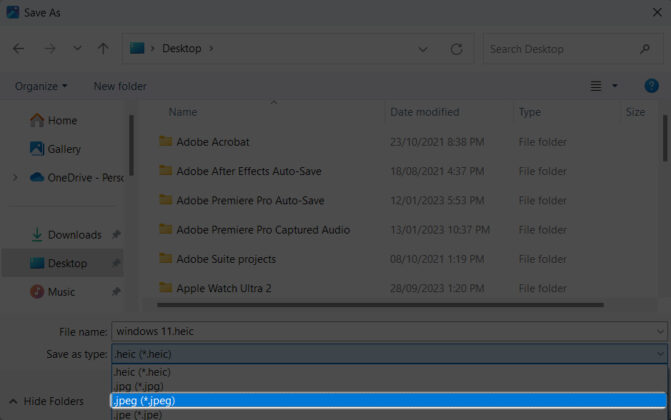Click the Up one level arrow

(103, 49)
